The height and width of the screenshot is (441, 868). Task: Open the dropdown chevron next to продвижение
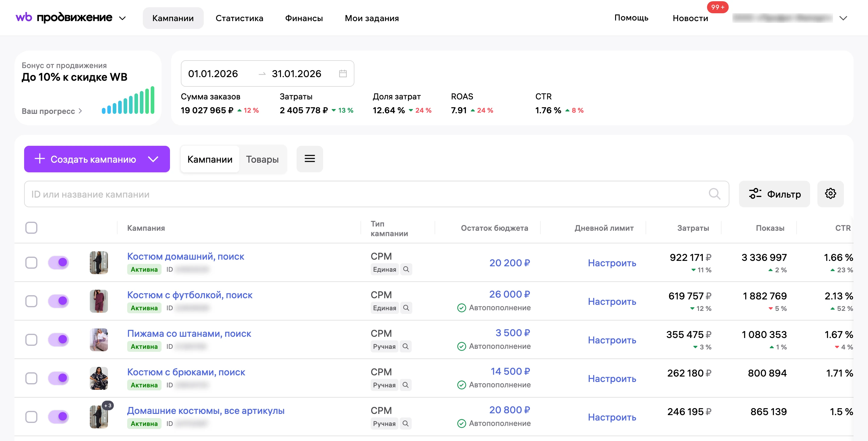122,18
